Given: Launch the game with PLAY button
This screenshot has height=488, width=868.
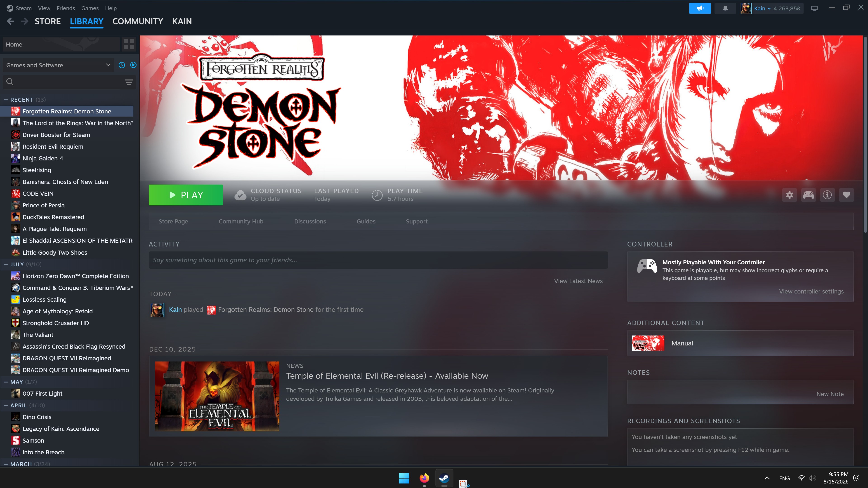Looking at the screenshot, I should coord(186,195).
